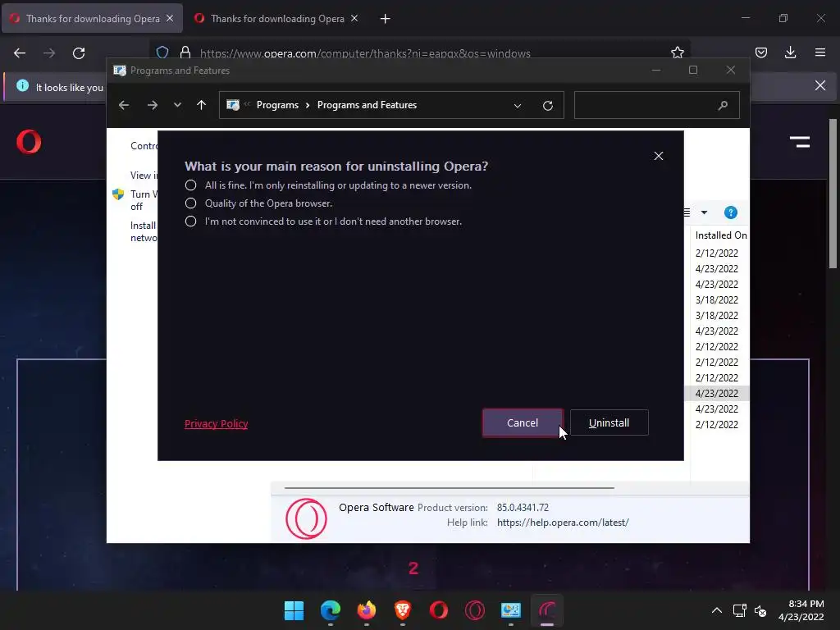Click the network icon in system tray
This screenshot has width=840, height=630.
pyautogui.click(x=740, y=610)
